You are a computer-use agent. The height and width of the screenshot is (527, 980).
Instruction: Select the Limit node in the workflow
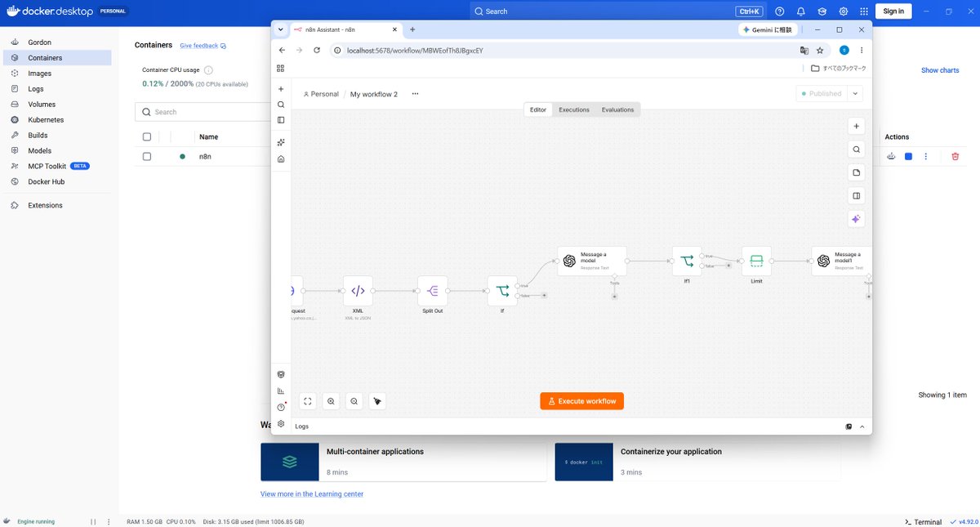coord(756,261)
